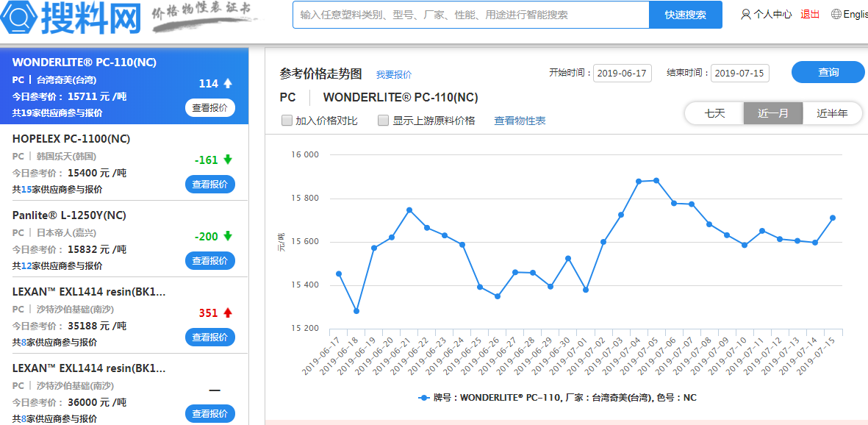
Task: Open the 开始时间 date picker field
Action: point(622,73)
